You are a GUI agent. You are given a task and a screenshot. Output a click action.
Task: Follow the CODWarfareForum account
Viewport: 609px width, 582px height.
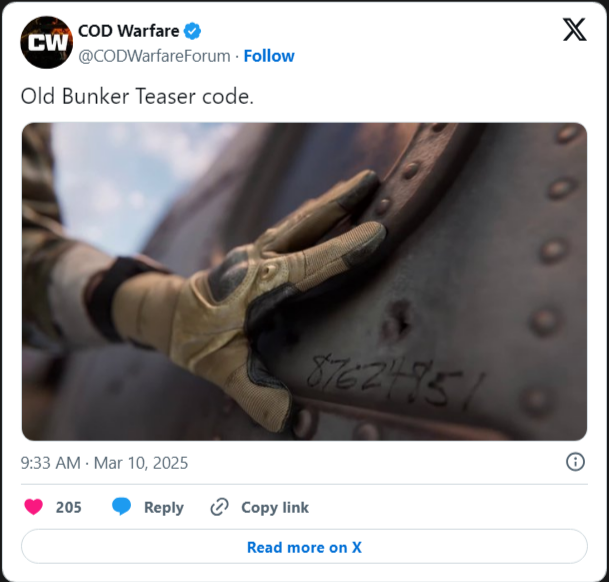pyautogui.click(x=269, y=56)
